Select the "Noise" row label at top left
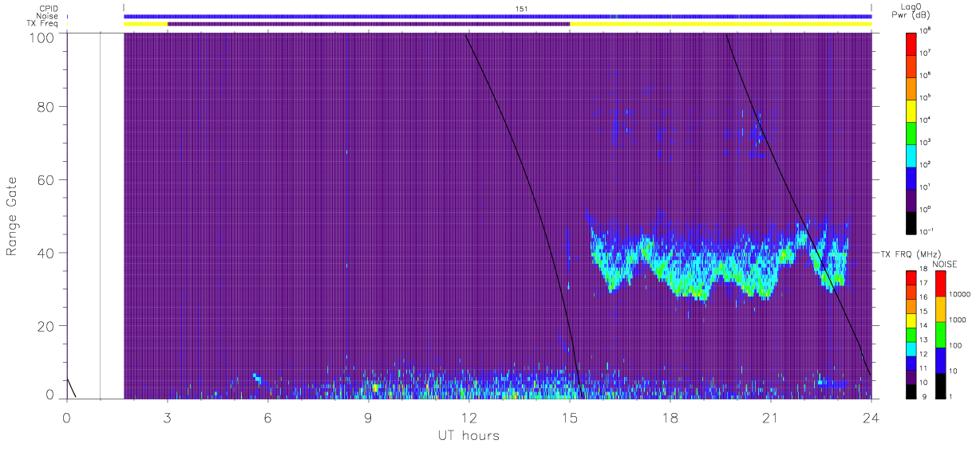Image resolution: width=980 pixels, height=452 pixels. (49, 16)
